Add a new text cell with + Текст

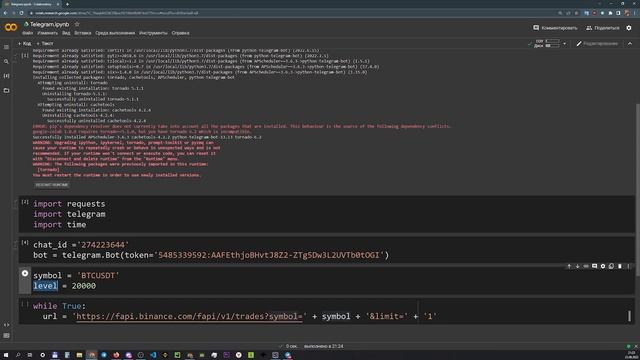[45, 43]
